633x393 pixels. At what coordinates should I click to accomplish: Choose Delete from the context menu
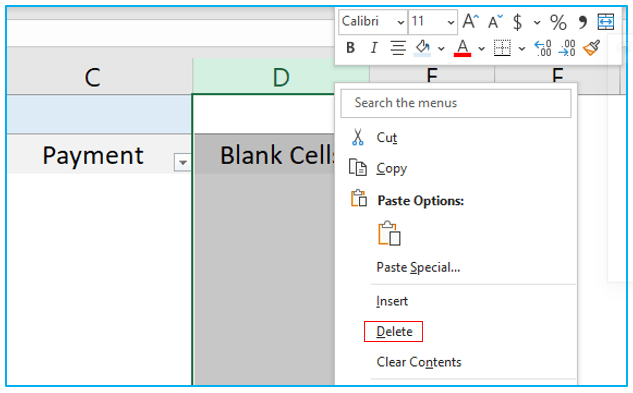point(394,332)
